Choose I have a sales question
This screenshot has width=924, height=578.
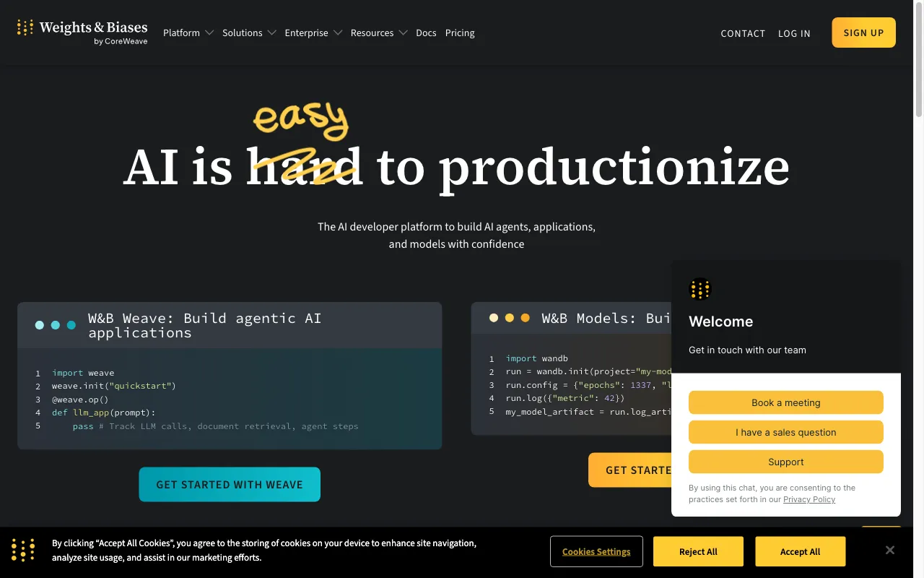click(x=786, y=432)
